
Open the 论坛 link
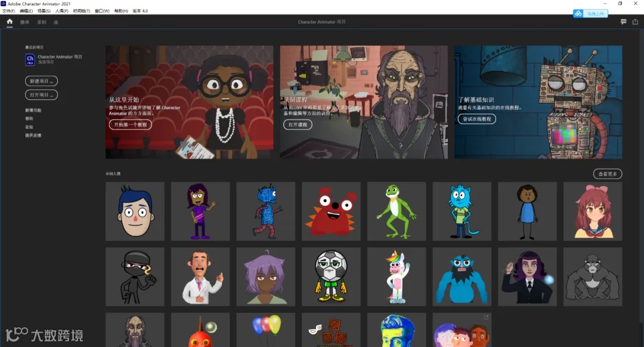click(29, 127)
